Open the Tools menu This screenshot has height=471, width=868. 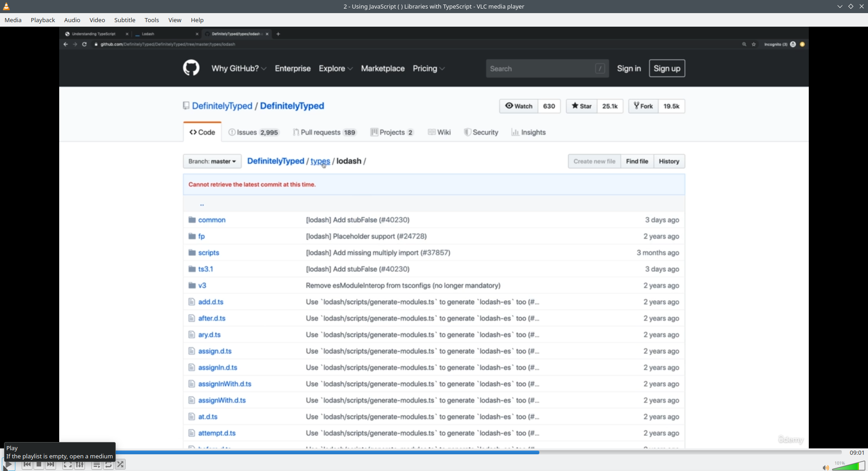pyautogui.click(x=152, y=20)
